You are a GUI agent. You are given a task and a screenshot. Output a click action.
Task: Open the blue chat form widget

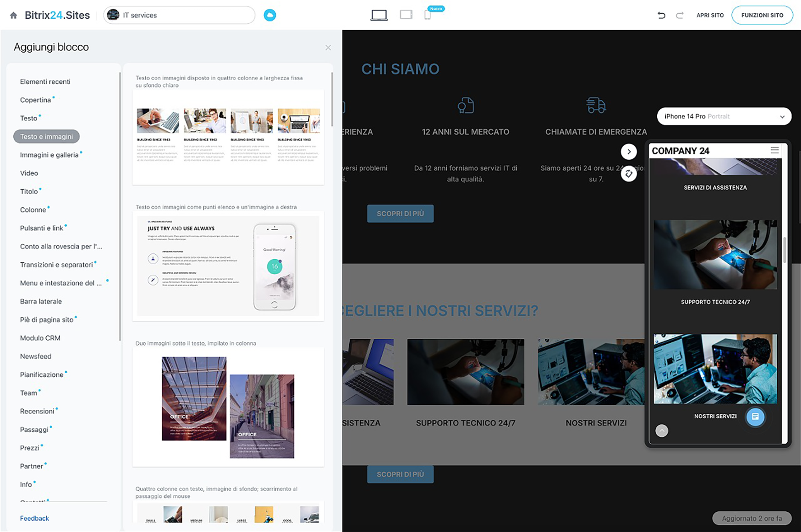pyautogui.click(x=755, y=417)
